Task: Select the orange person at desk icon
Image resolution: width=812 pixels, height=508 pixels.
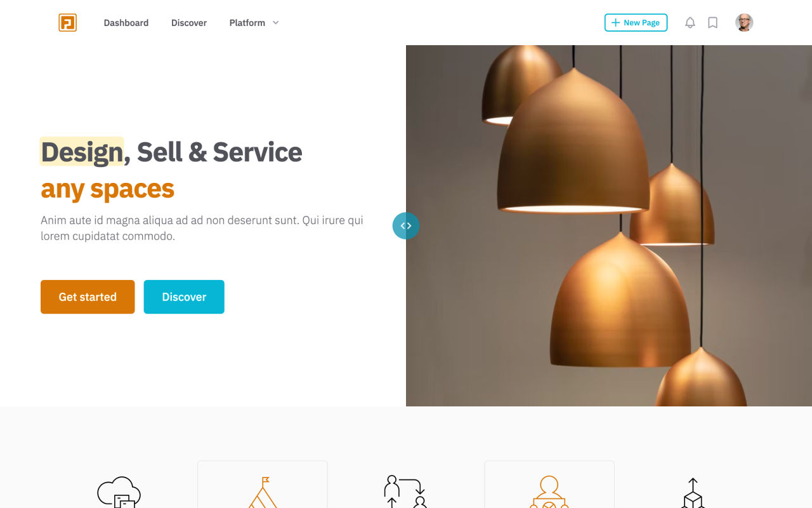Action: [x=549, y=492]
